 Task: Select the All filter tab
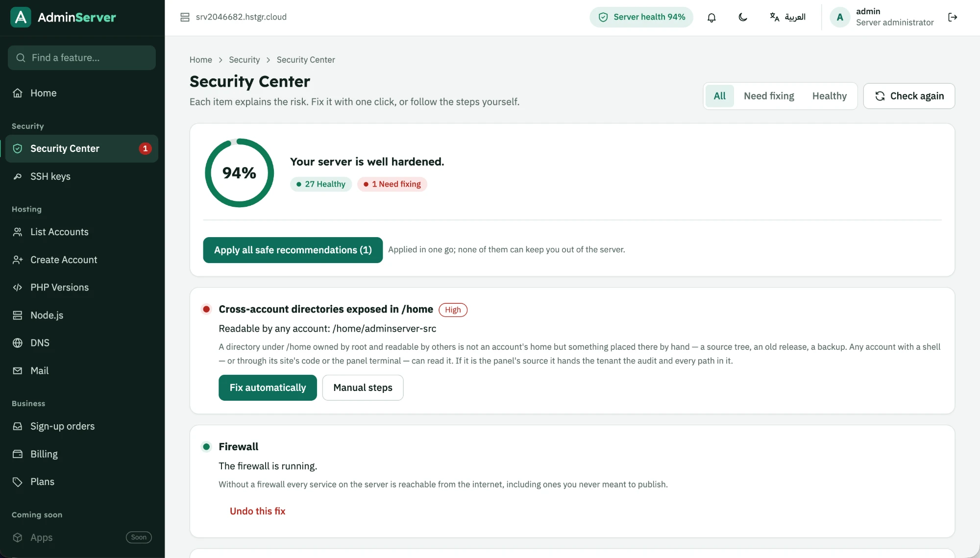tap(719, 96)
